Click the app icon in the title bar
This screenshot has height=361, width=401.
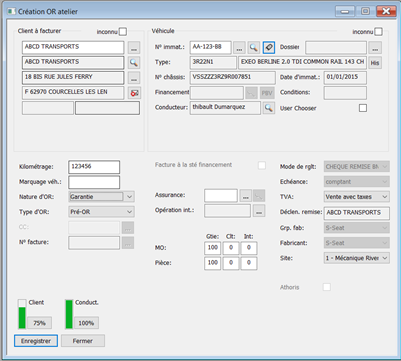pyautogui.click(x=12, y=11)
